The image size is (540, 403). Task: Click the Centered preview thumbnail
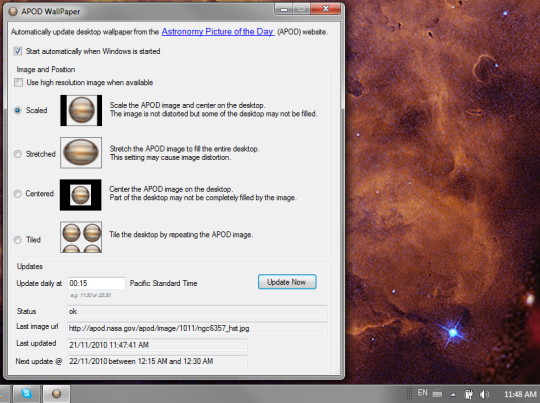tap(81, 195)
